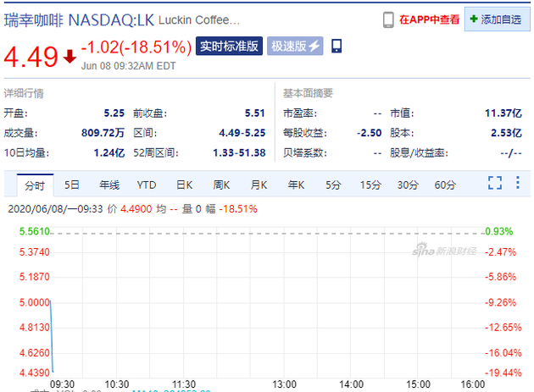The image size is (534, 392).
Task: Click the 5.0000 y-axis price label
Action: pos(35,302)
